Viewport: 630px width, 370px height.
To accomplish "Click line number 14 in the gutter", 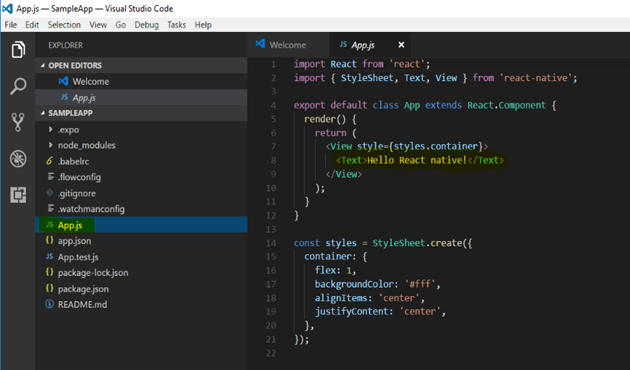I will click(x=271, y=243).
